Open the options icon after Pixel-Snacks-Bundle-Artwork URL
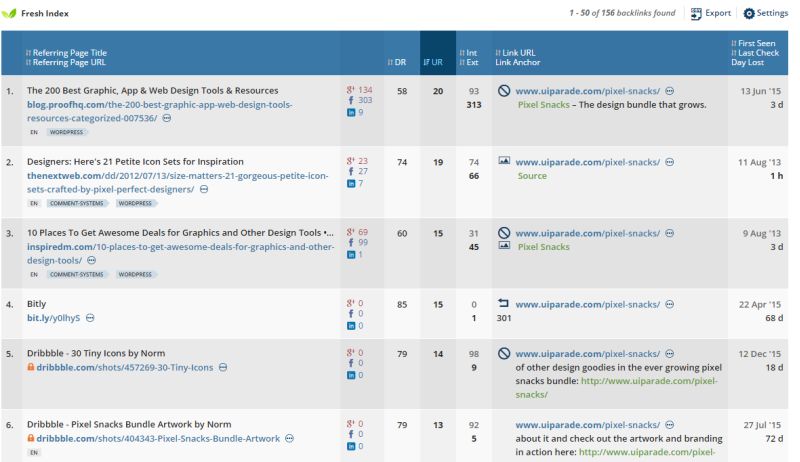This screenshot has height=462, width=800. coord(289,438)
